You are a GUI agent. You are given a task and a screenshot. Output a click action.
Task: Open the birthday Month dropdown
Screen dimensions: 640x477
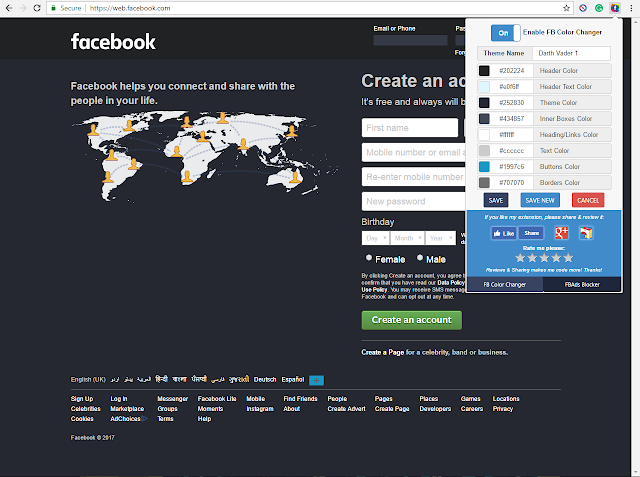pyautogui.click(x=407, y=238)
